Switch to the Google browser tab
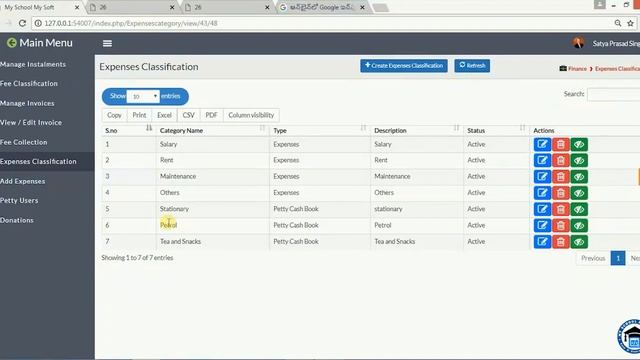This screenshot has width=640, height=360. point(322,7)
